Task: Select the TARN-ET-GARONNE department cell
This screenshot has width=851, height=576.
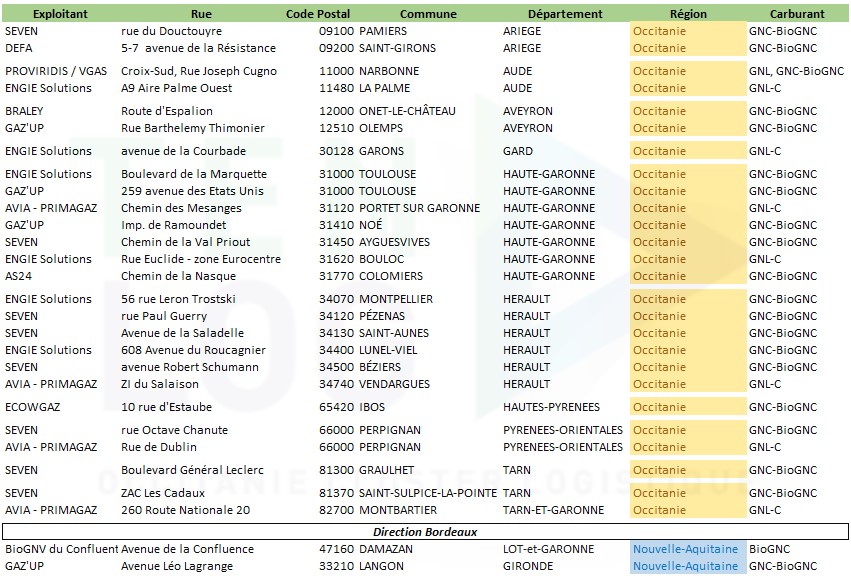Action: 553,510
